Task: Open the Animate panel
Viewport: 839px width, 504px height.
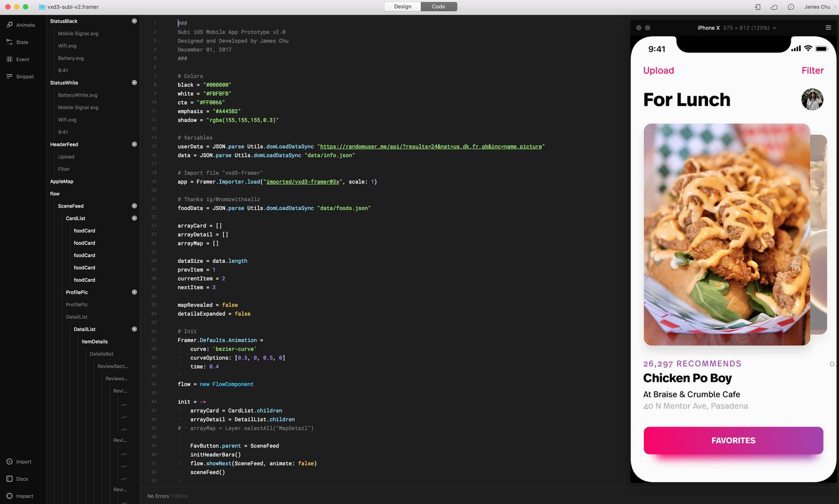Action: [x=20, y=25]
